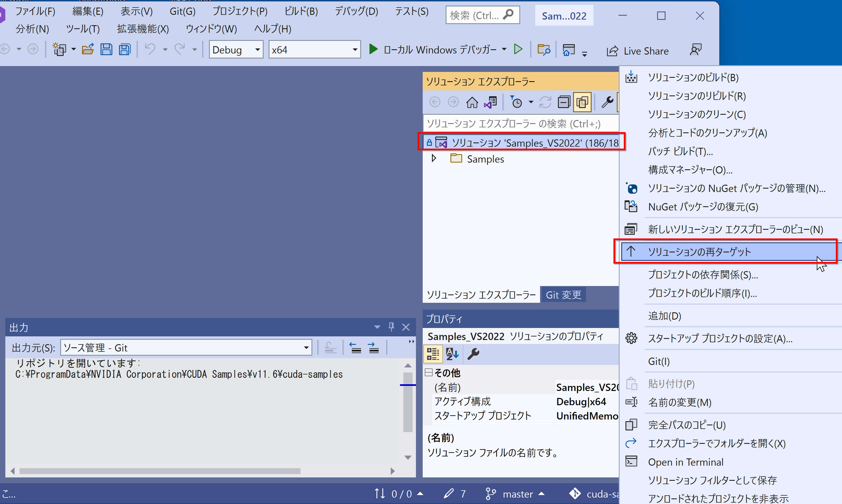Click the cuda-samples repository status item
The image size is (842, 504).
(x=594, y=494)
